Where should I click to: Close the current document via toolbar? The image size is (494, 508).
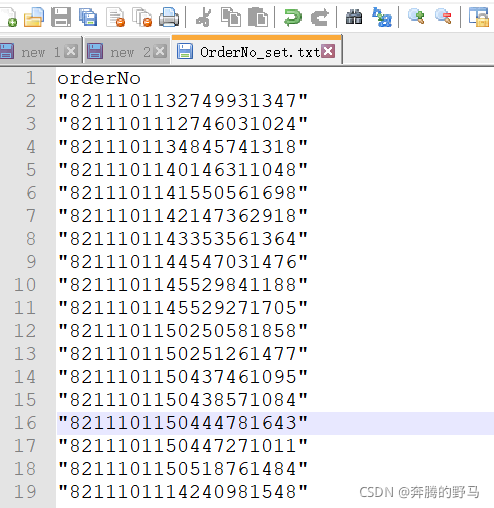pyautogui.click(x=115, y=17)
